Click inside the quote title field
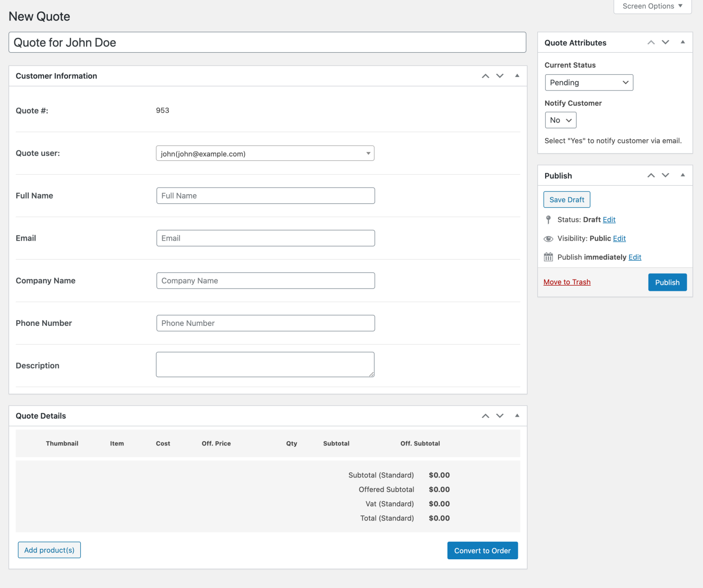This screenshot has width=703, height=588. [x=267, y=42]
